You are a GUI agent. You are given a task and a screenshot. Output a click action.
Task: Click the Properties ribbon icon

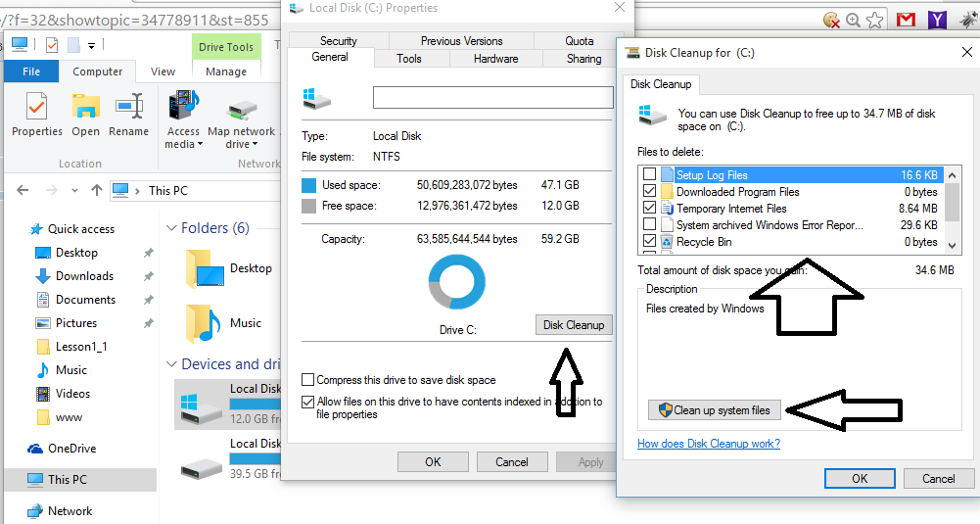click(36, 107)
